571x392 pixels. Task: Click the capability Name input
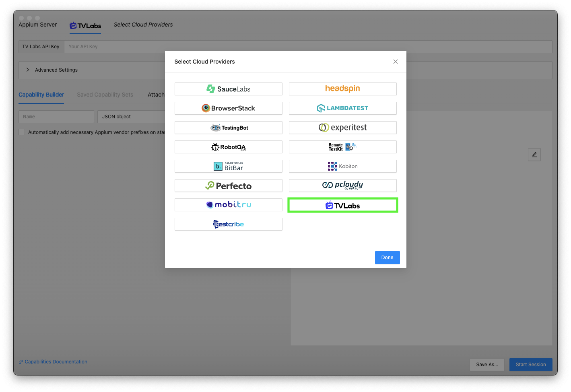point(56,117)
